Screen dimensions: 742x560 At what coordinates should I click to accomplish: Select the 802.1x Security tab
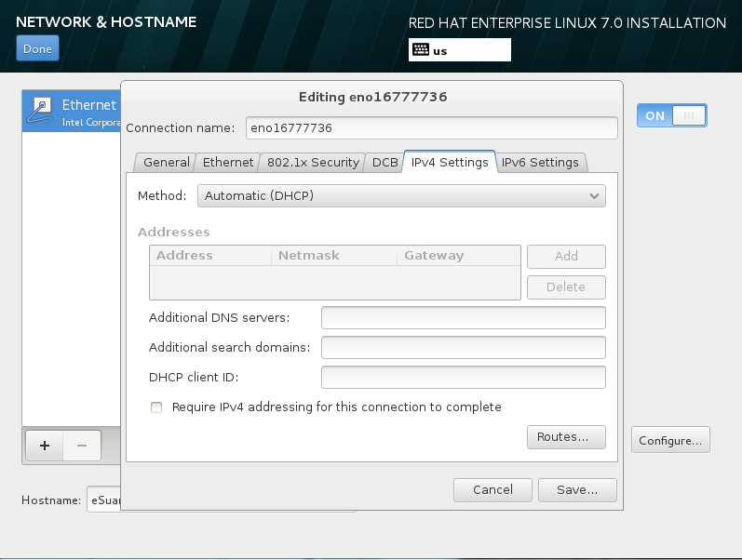click(x=313, y=163)
